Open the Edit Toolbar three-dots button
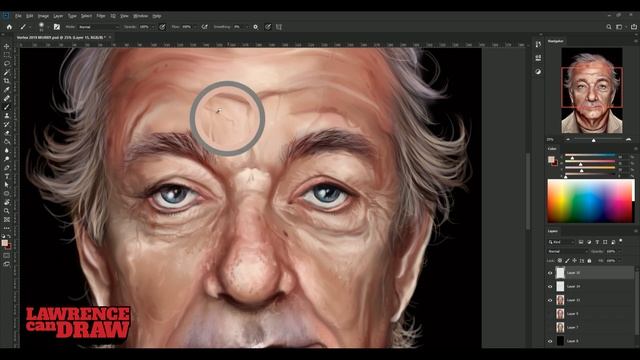Screen dimensions: 640x360 (7, 228)
